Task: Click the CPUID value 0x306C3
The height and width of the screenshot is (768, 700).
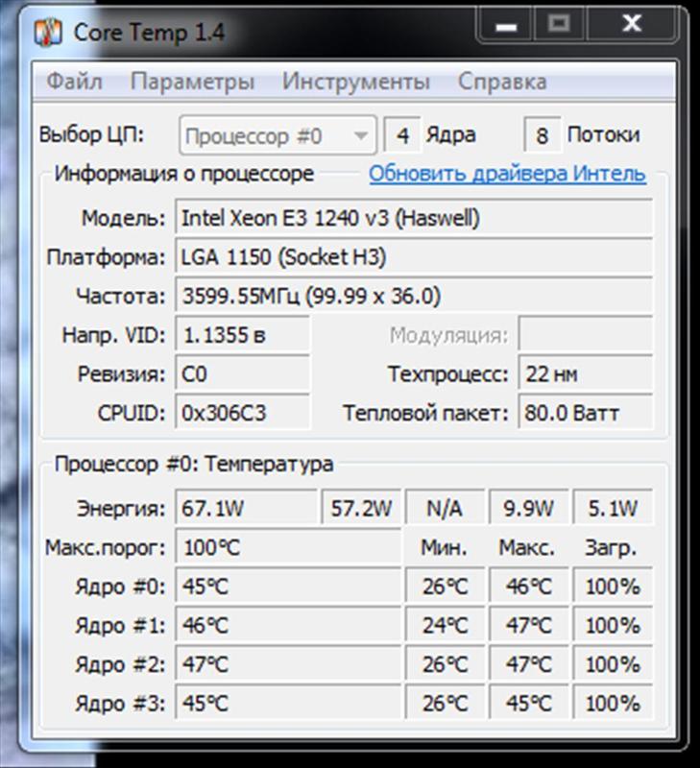Action: (x=243, y=413)
